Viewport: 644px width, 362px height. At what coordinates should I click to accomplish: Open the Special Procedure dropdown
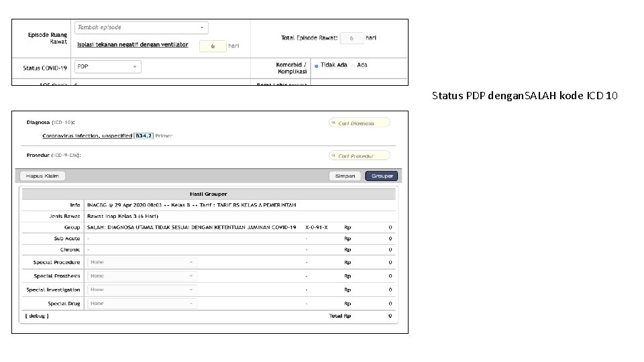click(x=142, y=262)
